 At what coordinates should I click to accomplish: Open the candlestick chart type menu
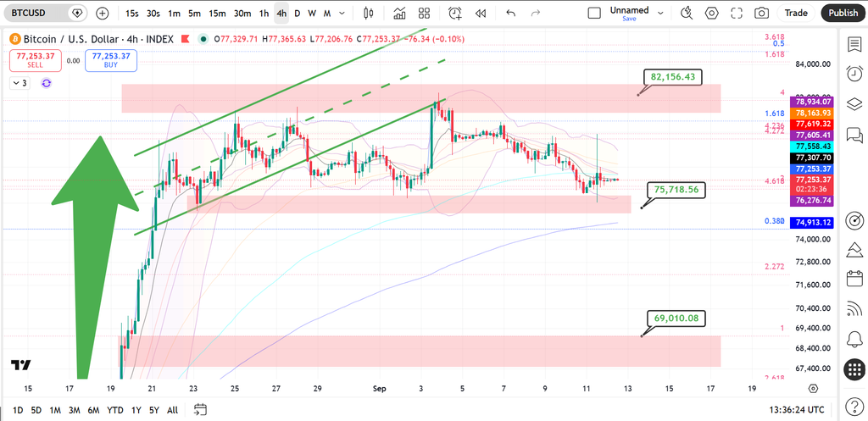(x=369, y=13)
